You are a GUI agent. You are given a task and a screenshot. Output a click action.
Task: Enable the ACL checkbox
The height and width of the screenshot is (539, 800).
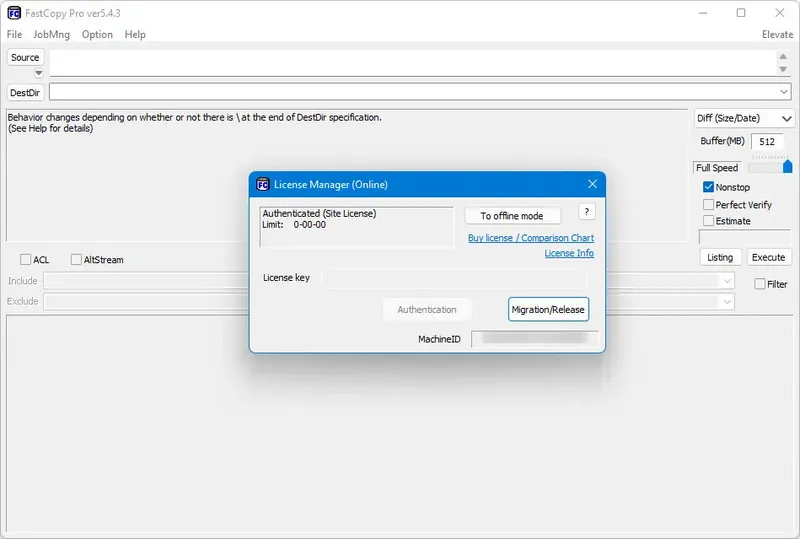(26, 259)
